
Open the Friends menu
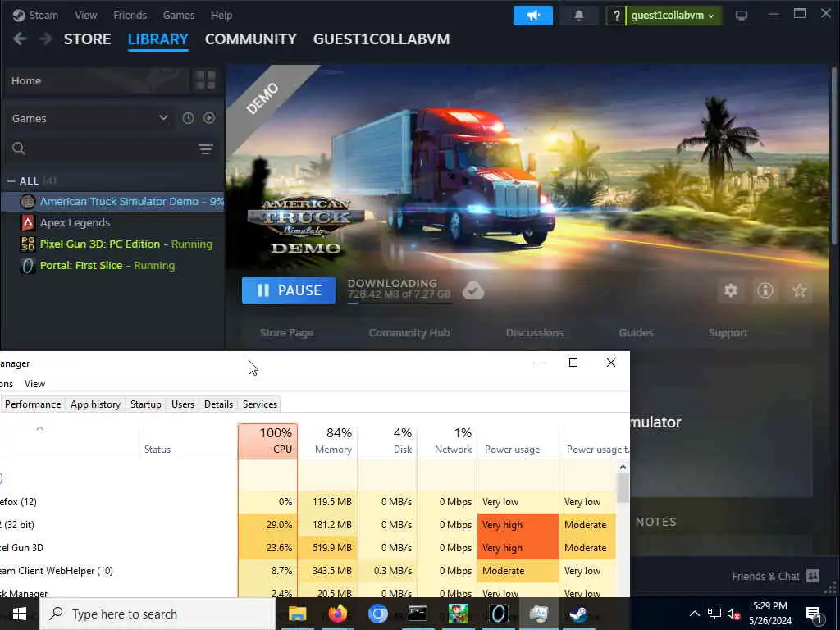click(x=130, y=15)
